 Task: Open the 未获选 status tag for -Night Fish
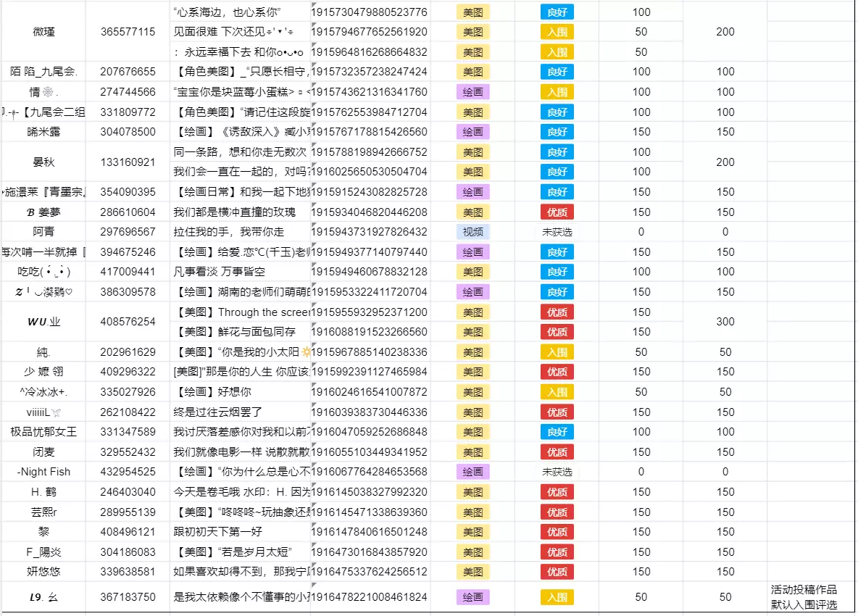click(557, 472)
